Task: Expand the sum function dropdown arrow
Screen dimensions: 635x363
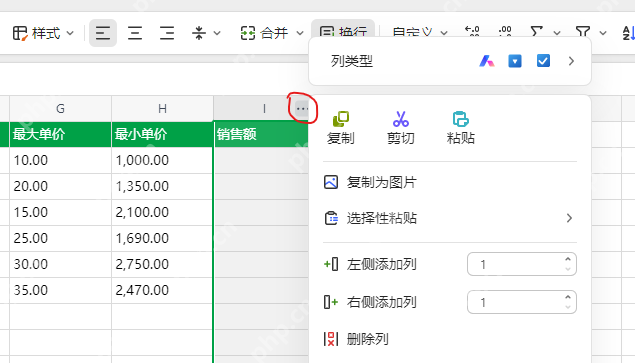Action: click(557, 33)
